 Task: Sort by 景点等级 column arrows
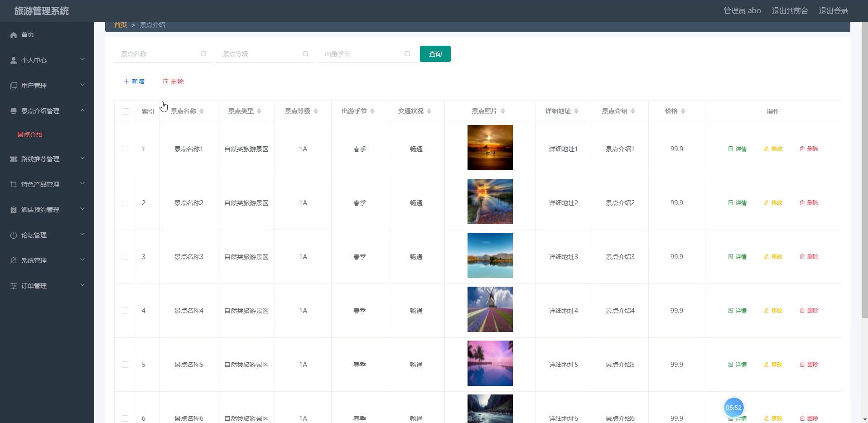pyautogui.click(x=316, y=111)
